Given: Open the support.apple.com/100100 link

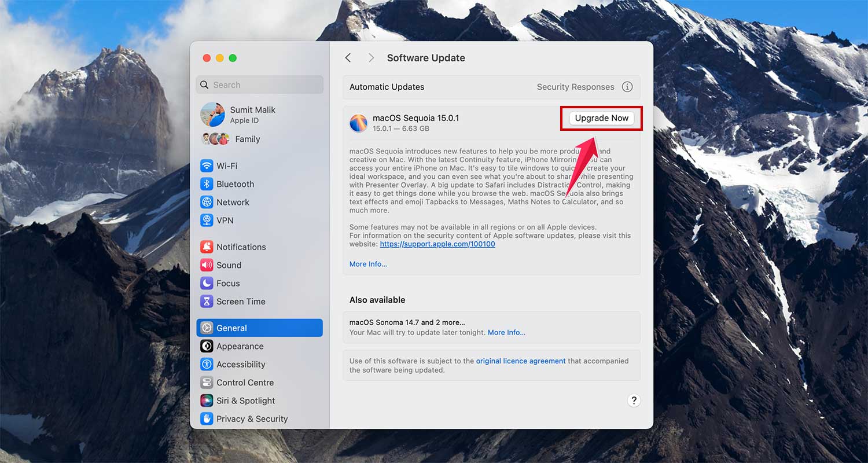Looking at the screenshot, I should click(x=437, y=244).
